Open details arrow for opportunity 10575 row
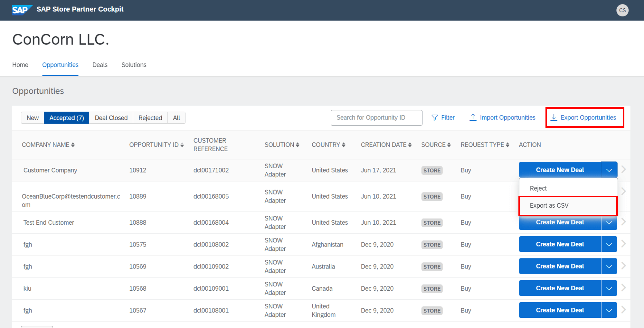Viewport: 644px width, 328px height. pyautogui.click(x=624, y=244)
